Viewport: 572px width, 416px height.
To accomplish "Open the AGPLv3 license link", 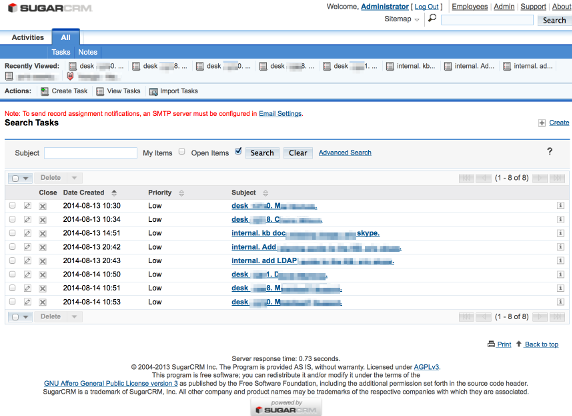I will tap(426, 367).
